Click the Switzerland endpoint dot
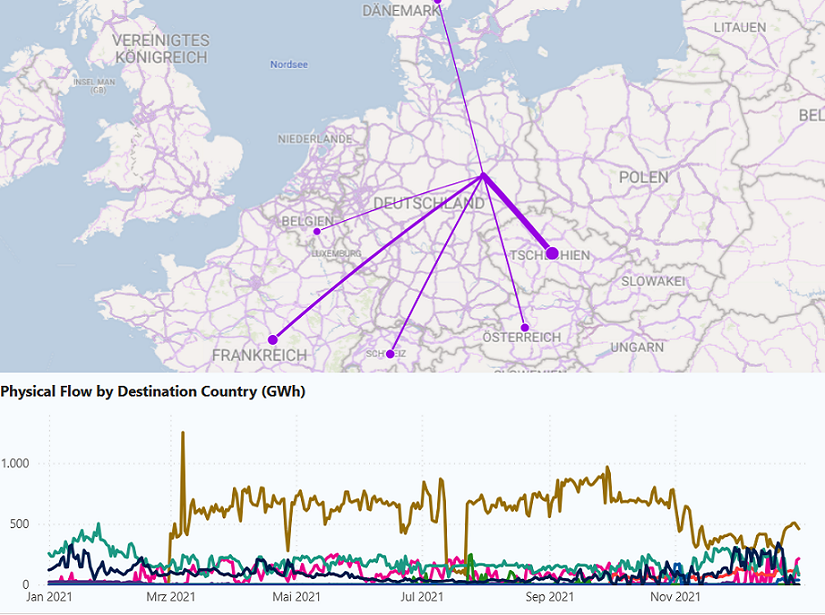 point(390,354)
